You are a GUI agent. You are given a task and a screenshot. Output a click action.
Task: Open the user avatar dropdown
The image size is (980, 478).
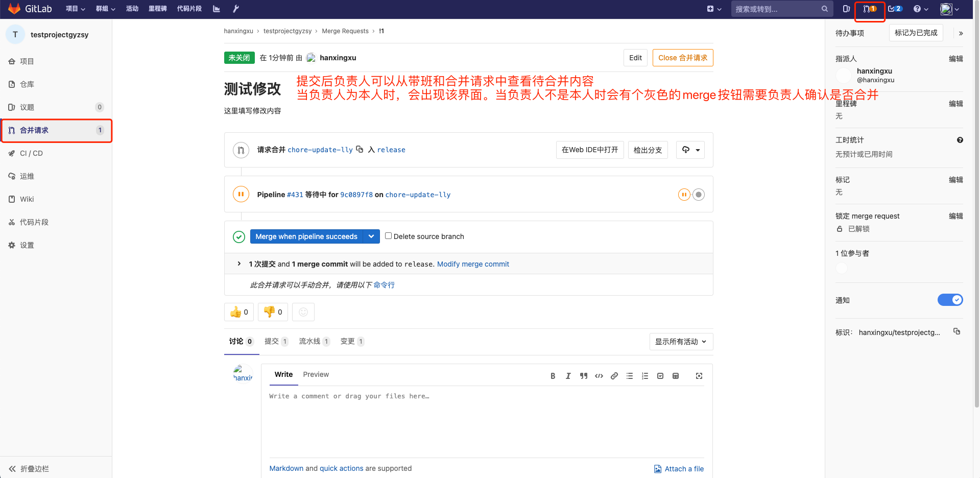point(950,9)
